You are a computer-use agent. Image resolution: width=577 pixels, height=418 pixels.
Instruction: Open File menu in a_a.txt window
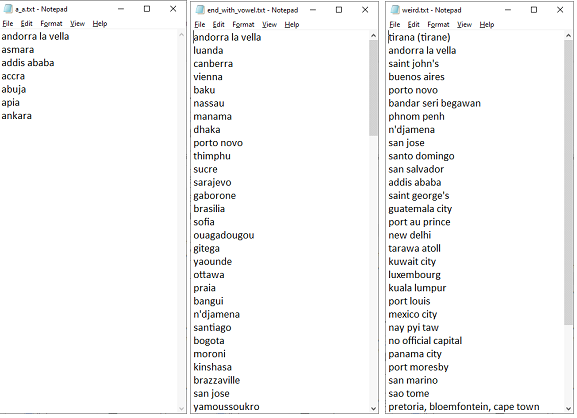point(7,24)
